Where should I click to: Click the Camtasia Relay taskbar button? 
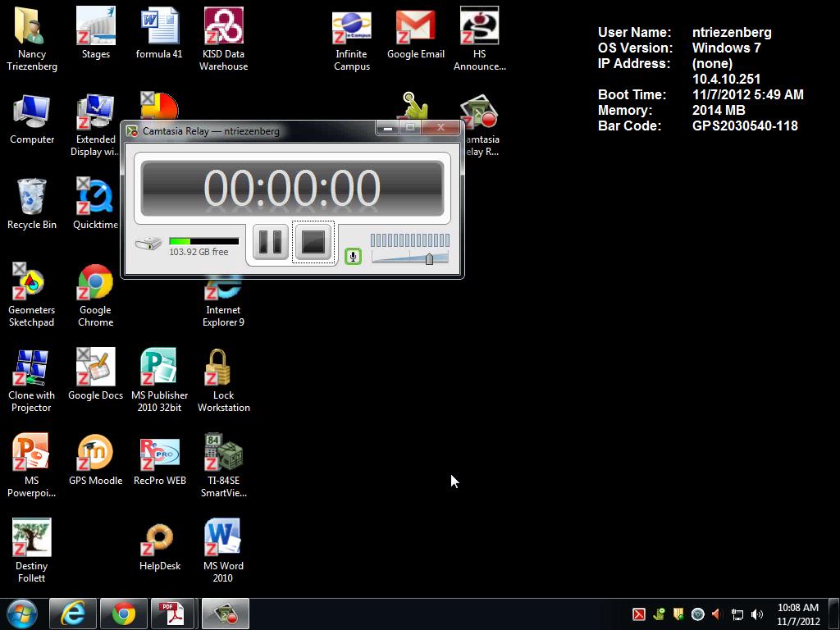pos(226,614)
